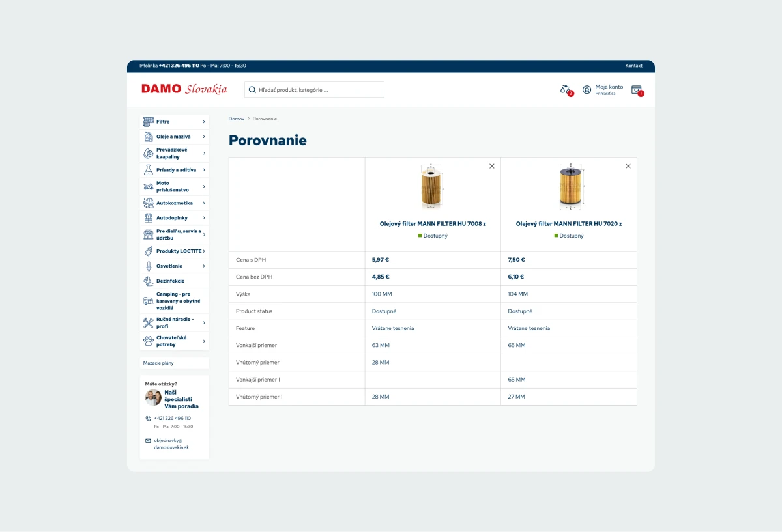Open the Autokozmetika menu item

point(175,203)
